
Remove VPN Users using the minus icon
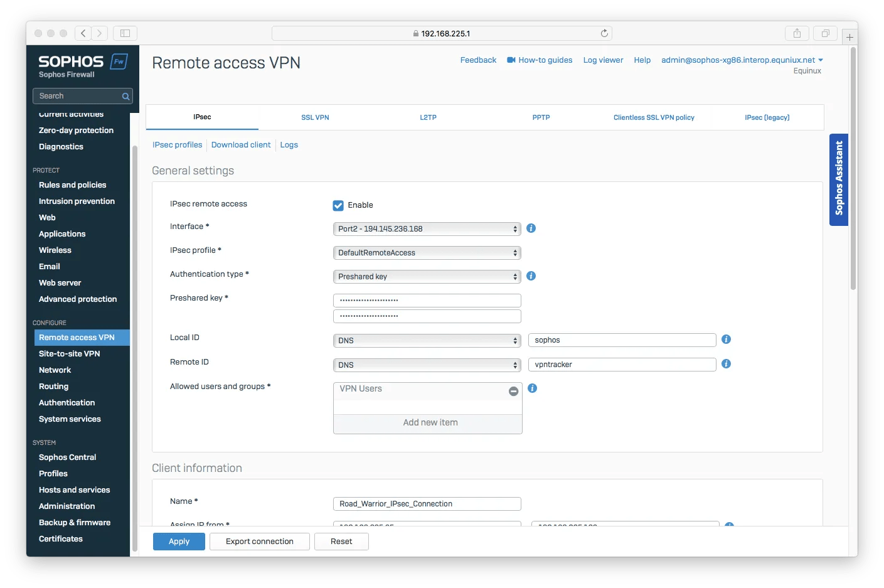513,390
